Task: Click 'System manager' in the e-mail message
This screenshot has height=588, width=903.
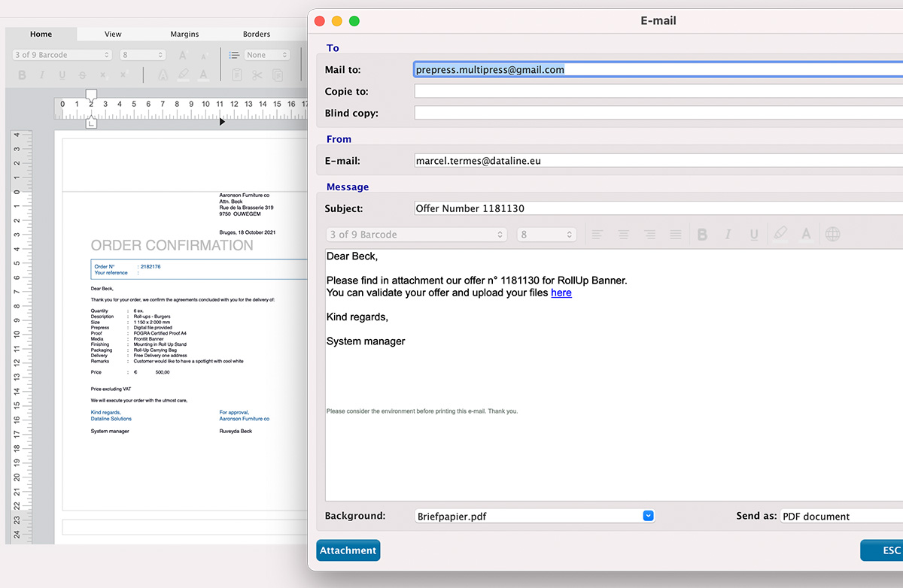Action: 366,341
